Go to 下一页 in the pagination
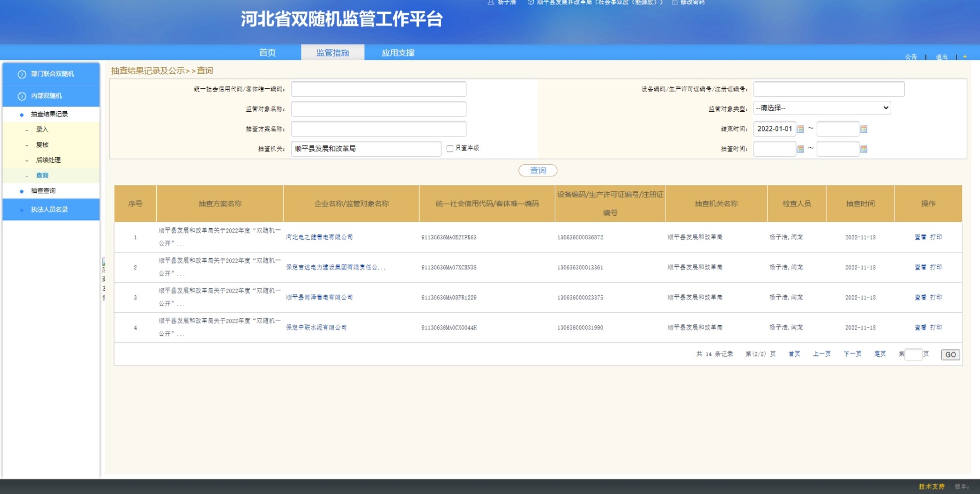This screenshot has height=494, width=980. point(852,354)
